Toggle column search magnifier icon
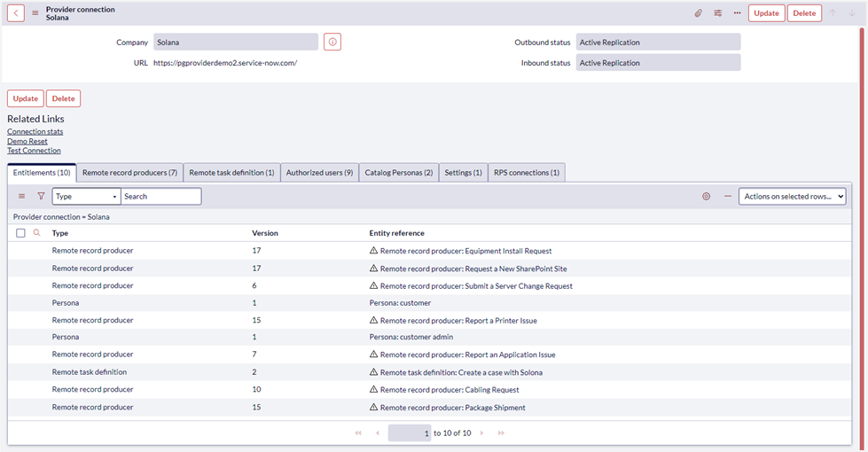Screen dimensions: 868x452 tap(36, 233)
